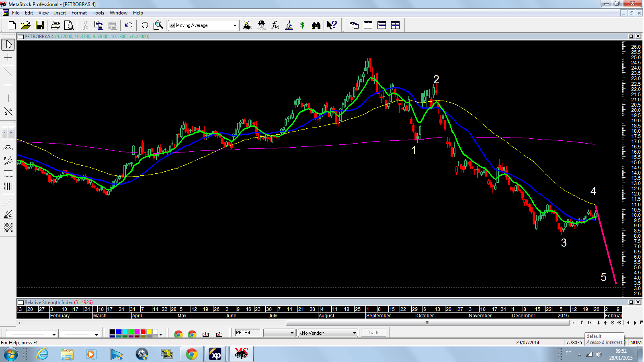The width and height of the screenshot is (644, 362).
Task: Click the chart horizontal scrollbar thumb
Action: pyautogui.click(x=427, y=323)
